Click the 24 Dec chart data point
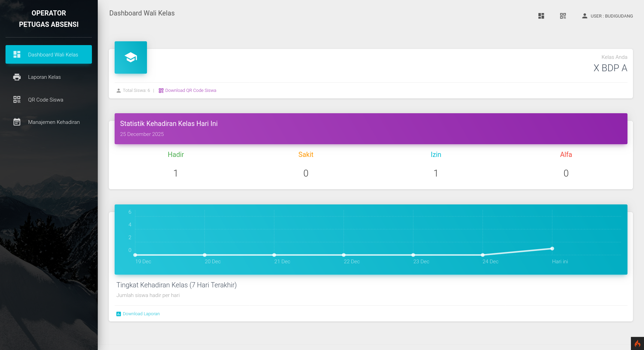Image resolution: width=644 pixels, height=350 pixels. 483,255
